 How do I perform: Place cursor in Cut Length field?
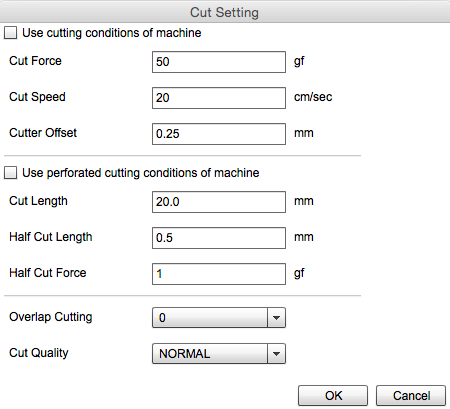[x=219, y=202]
